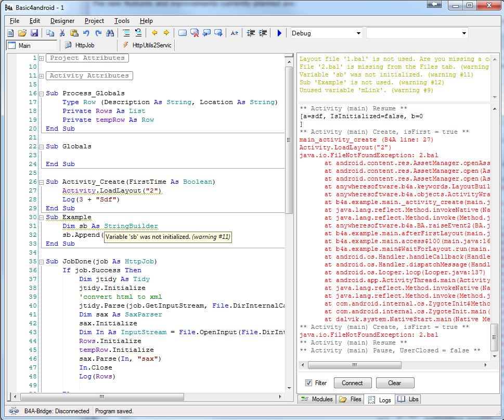Navigate backward with the yellow left arrow
Image resolution: width=504 pixels, height=420 pixels.
[154, 33]
